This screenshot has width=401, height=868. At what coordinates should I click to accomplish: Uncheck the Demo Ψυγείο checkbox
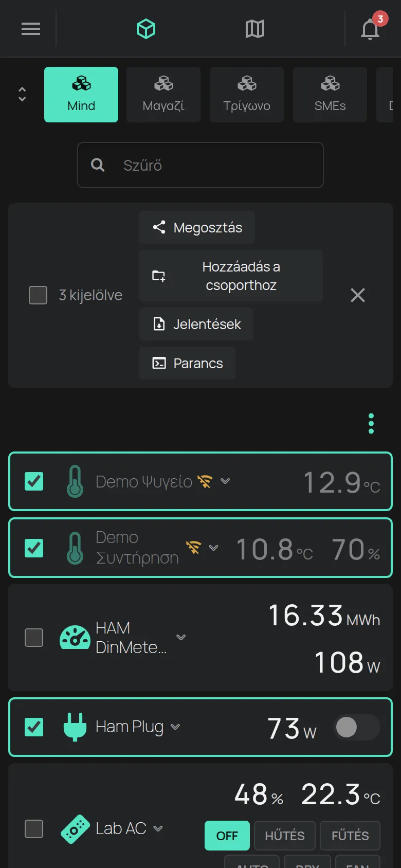[34, 481]
